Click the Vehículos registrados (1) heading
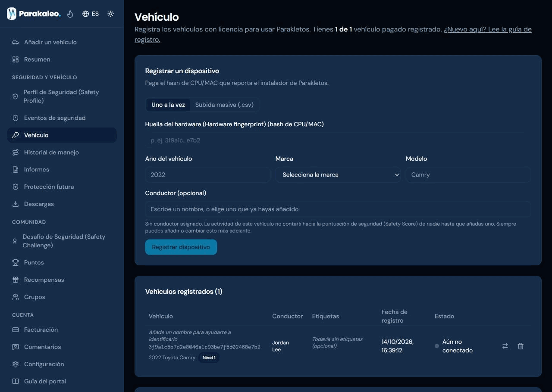 [x=184, y=292]
